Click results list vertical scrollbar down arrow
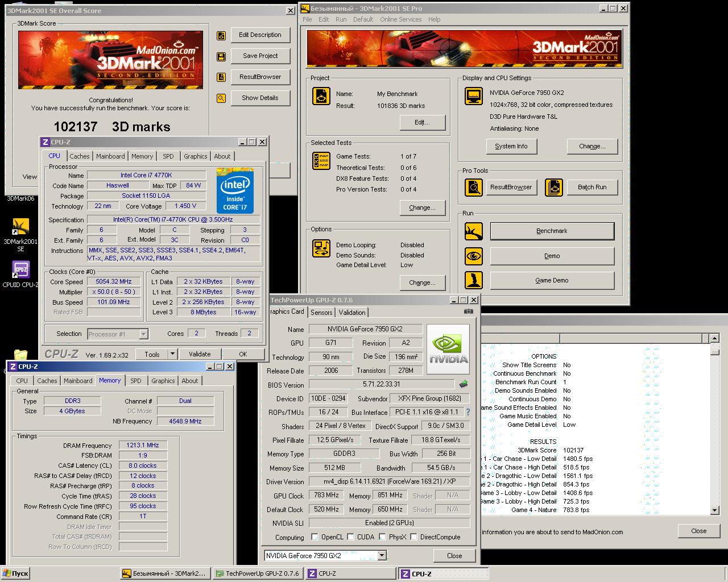 point(715,510)
